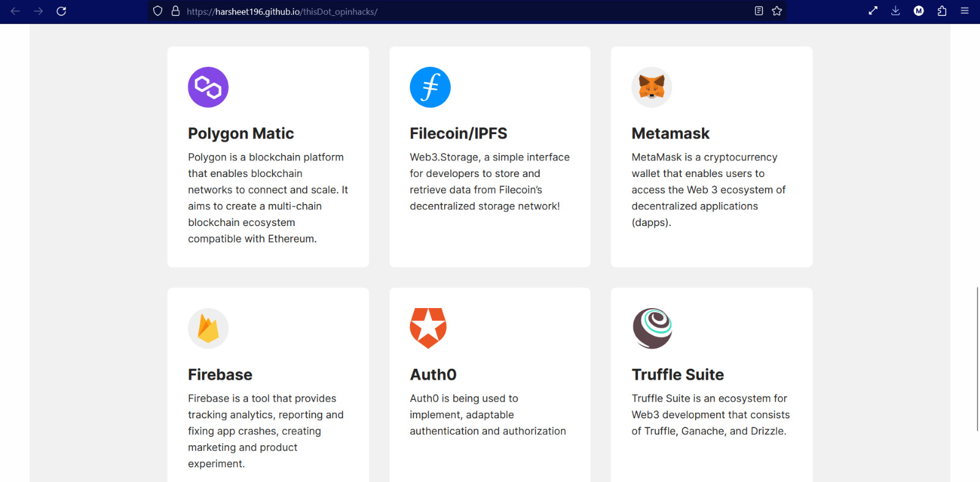Reload the page with refresh icon
This screenshot has height=482, width=980.
61,11
